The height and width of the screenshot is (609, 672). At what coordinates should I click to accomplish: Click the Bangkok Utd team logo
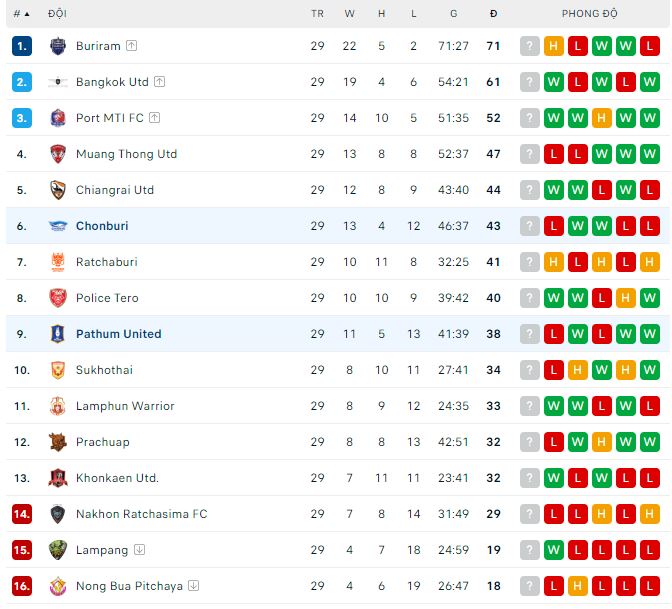[x=58, y=82]
